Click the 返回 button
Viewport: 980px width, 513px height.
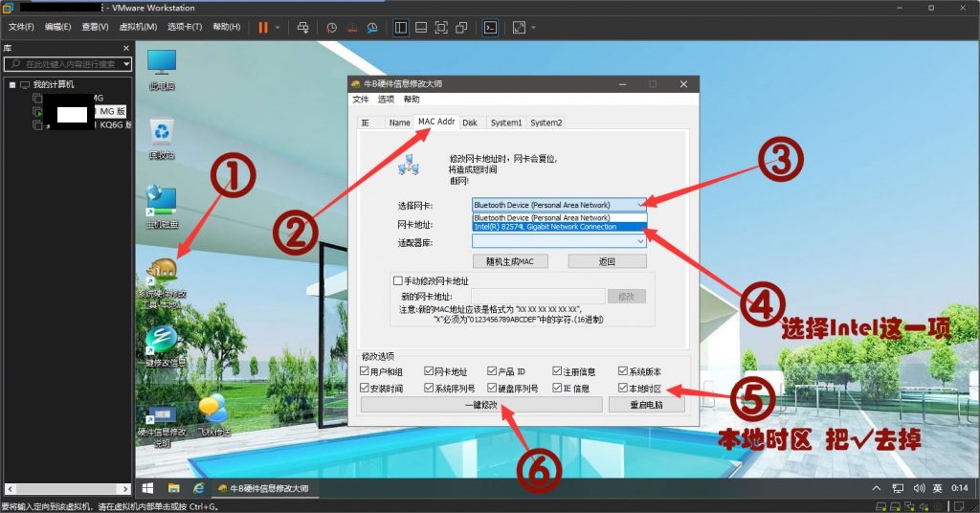(607, 261)
